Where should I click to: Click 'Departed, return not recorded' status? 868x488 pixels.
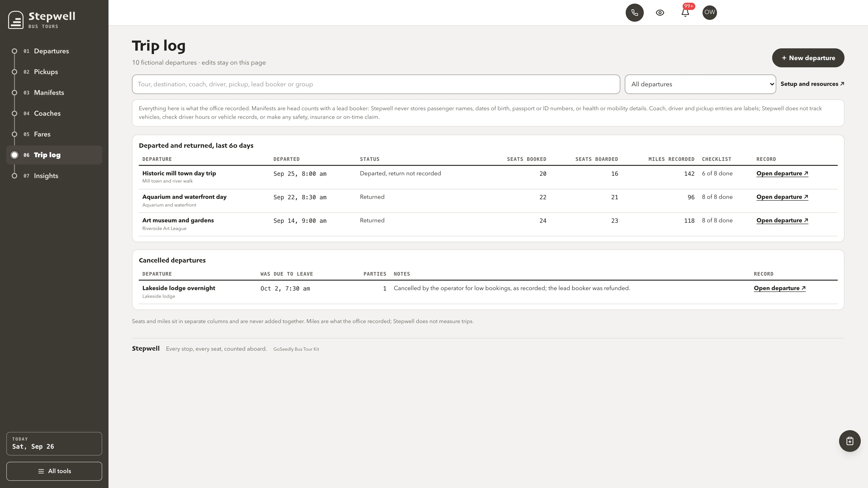(x=400, y=174)
